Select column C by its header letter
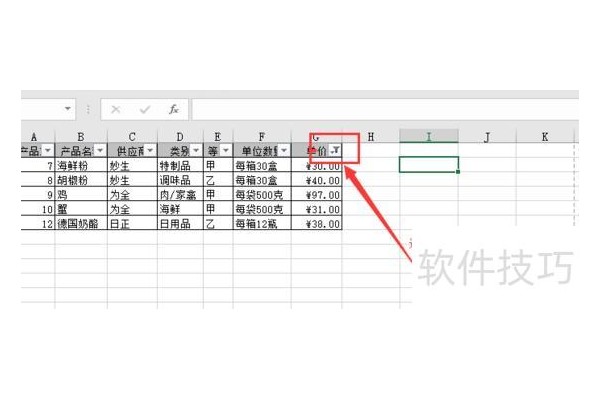 (x=132, y=137)
